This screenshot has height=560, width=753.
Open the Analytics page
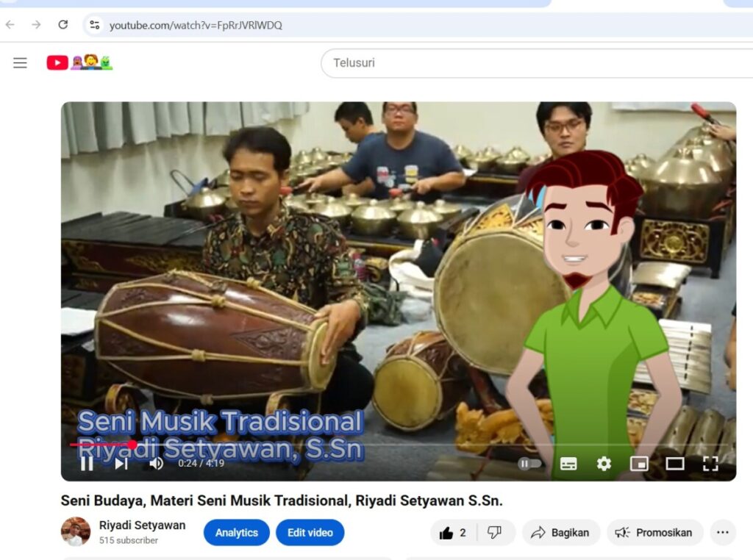(237, 533)
